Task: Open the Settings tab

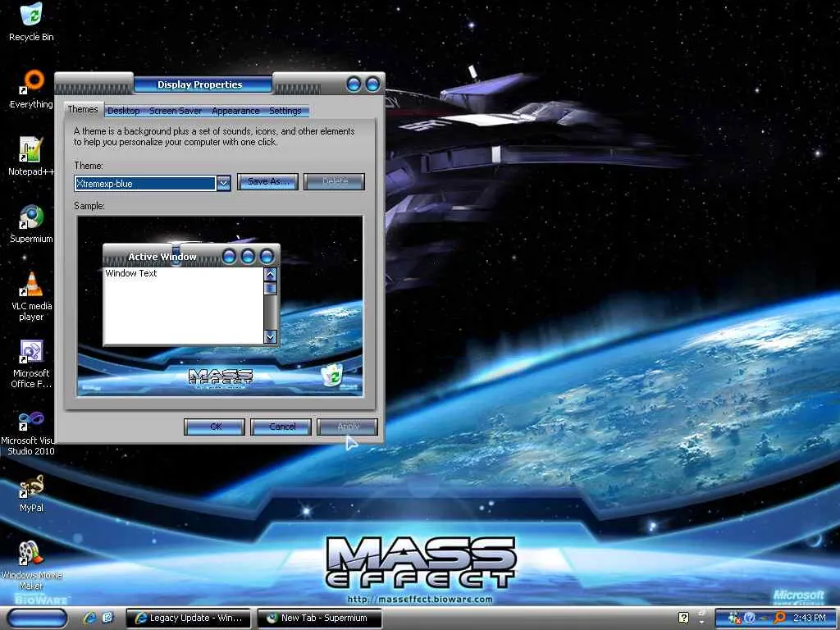Action: (x=285, y=111)
